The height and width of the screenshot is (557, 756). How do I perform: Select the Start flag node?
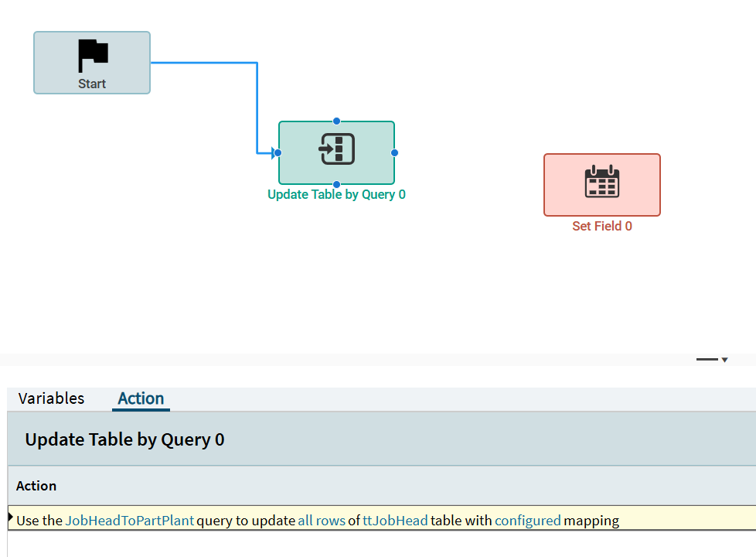point(92,63)
